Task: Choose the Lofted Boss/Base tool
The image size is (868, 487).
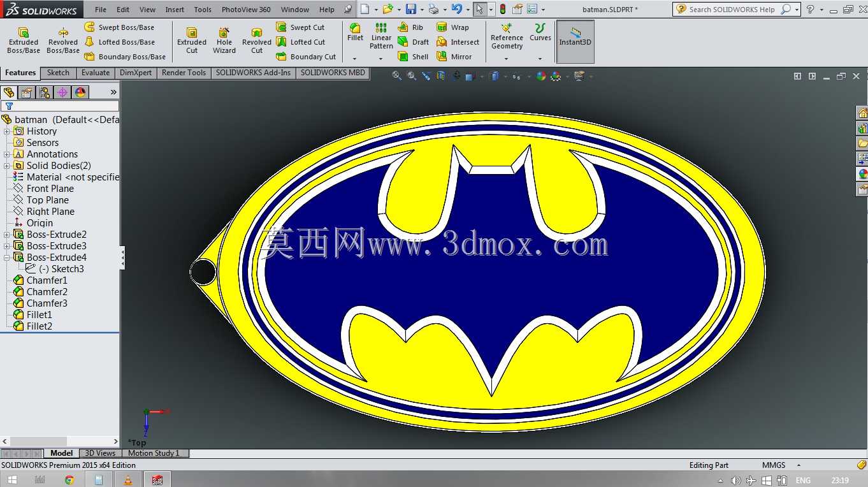Action: [120, 42]
